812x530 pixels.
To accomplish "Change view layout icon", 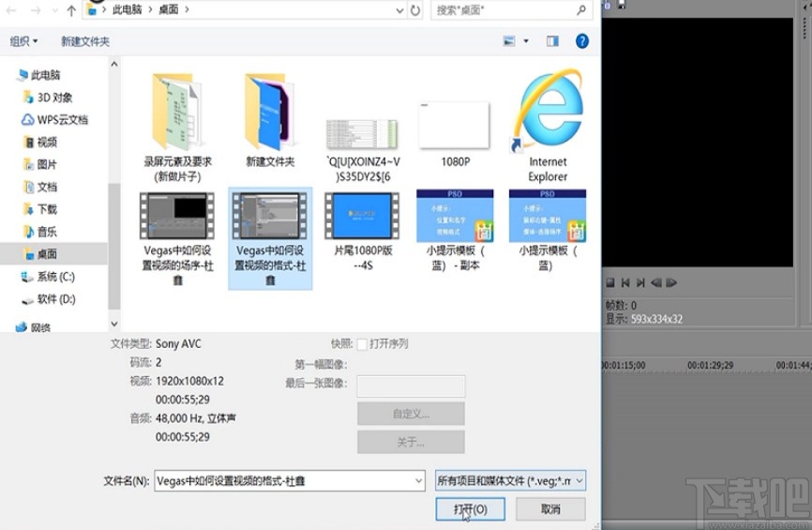I will 509,41.
